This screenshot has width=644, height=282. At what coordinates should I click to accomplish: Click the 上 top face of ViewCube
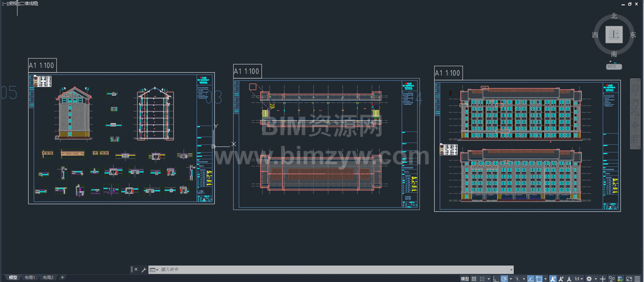[x=614, y=35]
